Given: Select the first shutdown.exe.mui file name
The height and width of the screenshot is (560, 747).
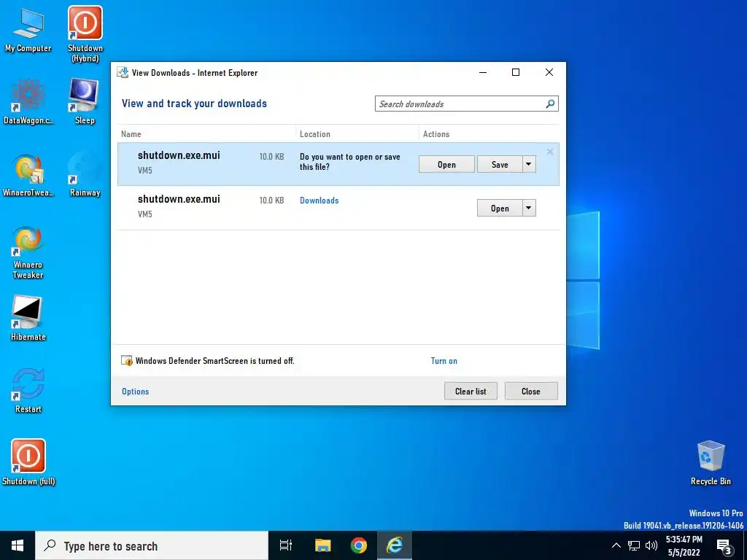Looking at the screenshot, I should point(179,155).
